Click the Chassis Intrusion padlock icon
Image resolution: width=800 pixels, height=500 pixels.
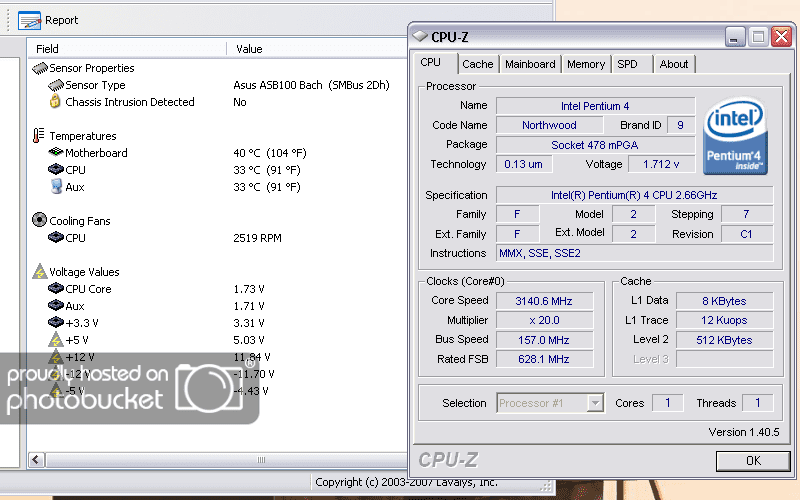(55, 101)
